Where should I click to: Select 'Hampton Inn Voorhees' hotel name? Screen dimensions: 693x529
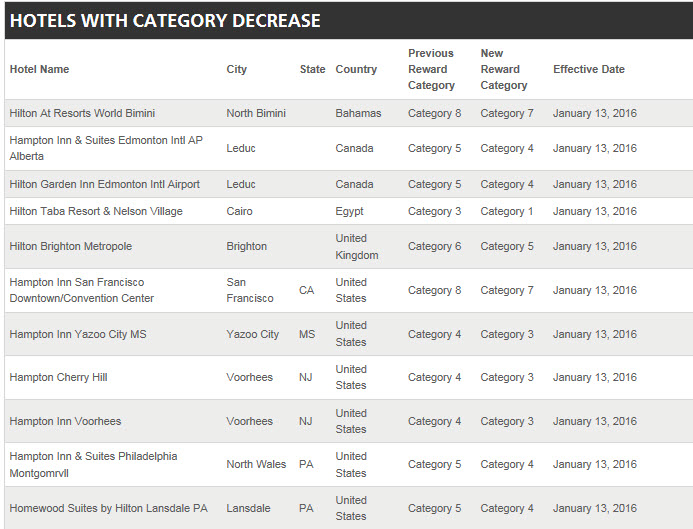65,421
